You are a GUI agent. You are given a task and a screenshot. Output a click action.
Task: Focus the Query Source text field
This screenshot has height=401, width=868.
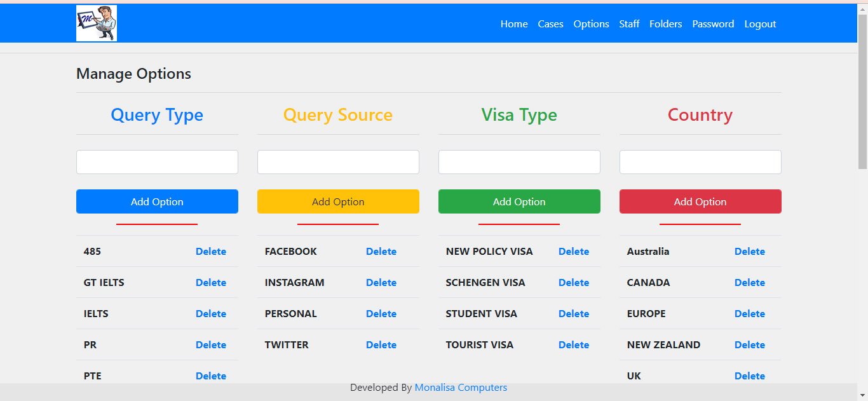(338, 162)
